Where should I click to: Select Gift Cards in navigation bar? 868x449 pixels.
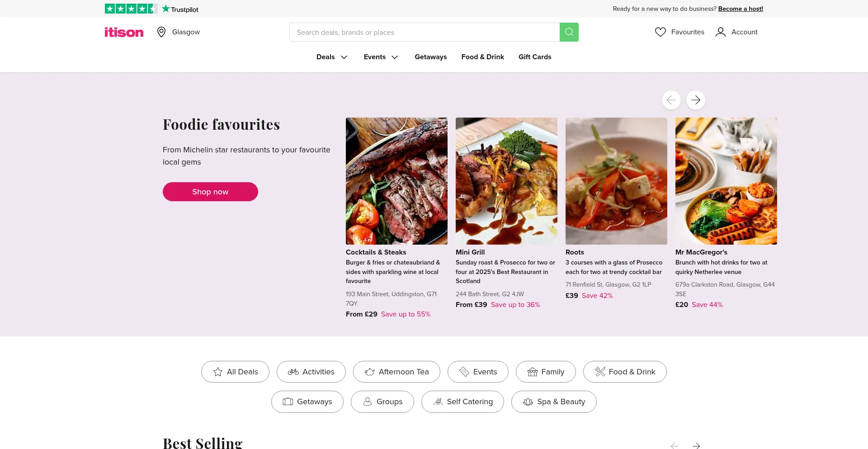coord(535,57)
